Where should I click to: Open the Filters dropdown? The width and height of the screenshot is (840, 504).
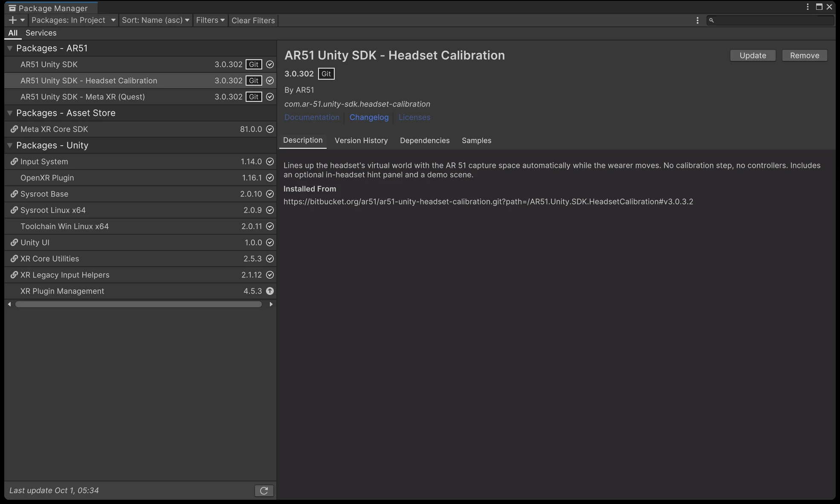(x=210, y=20)
